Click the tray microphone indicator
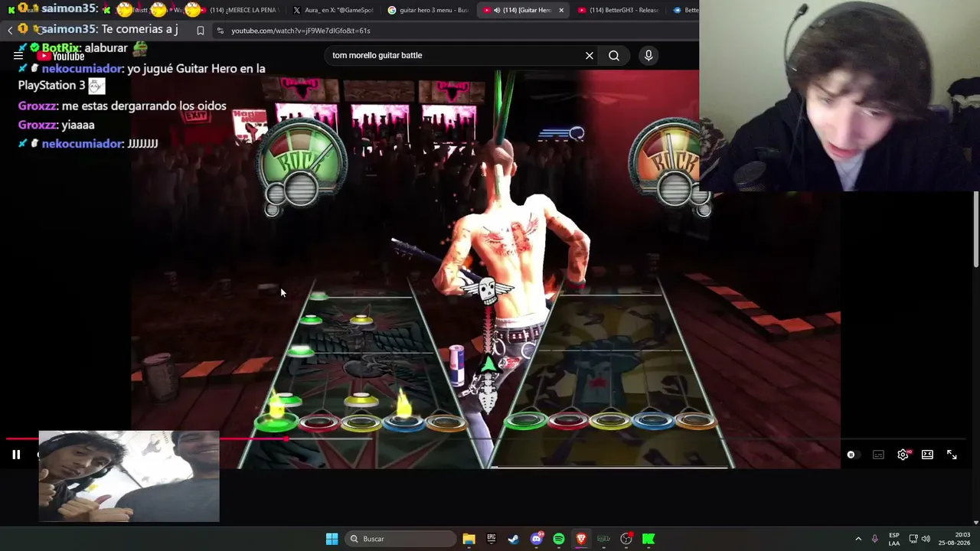This screenshot has width=980, height=551. point(874,539)
